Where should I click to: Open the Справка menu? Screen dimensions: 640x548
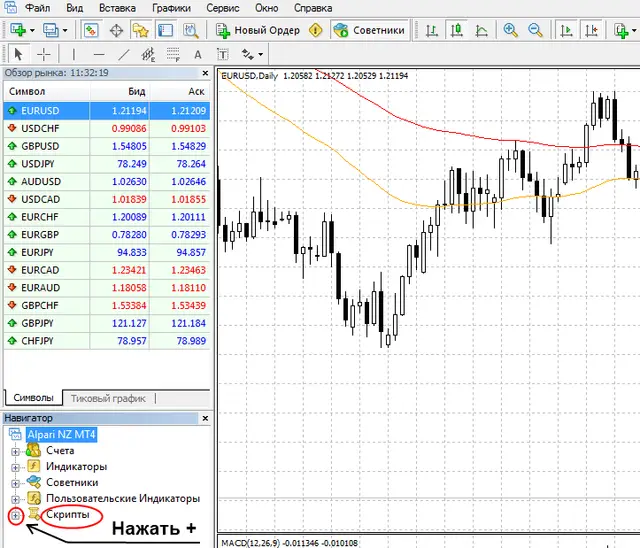coord(313,8)
